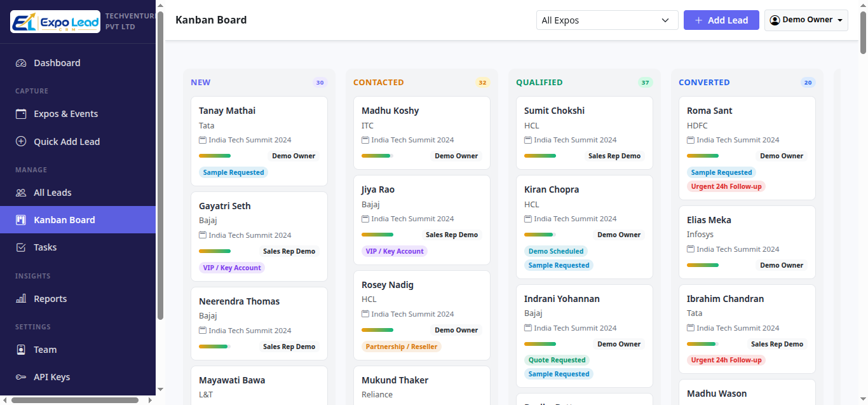Click calendar icon on Tanay Mathai card

click(x=203, y=140)
